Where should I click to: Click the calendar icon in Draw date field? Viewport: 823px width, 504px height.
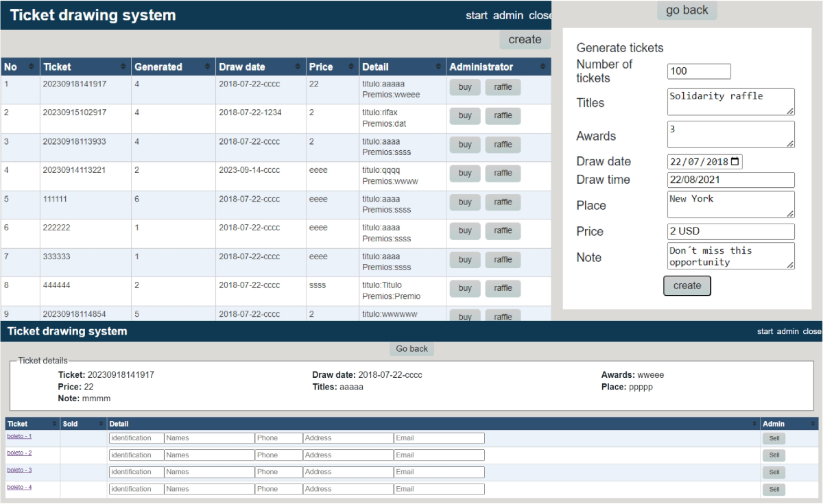735,163
